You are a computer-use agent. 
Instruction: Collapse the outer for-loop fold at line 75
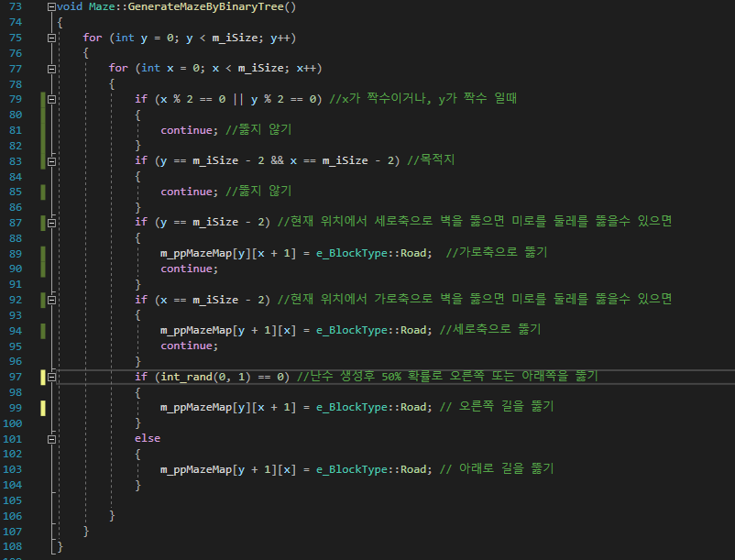coord(51,38)
